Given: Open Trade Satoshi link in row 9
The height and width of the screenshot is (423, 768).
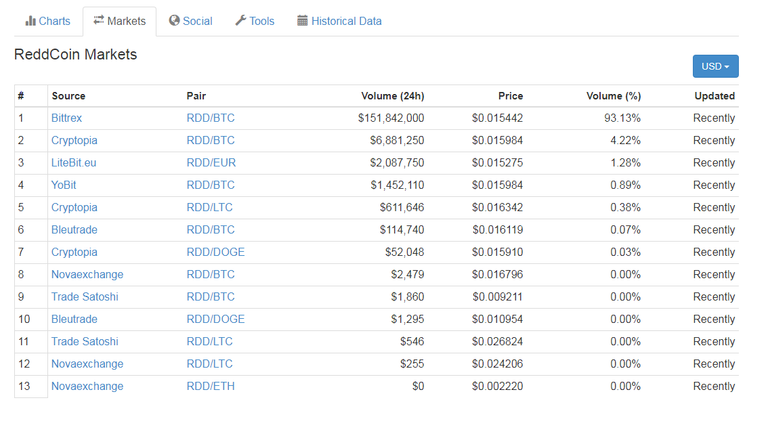Looking at the screenshot, I should (85, 297).
